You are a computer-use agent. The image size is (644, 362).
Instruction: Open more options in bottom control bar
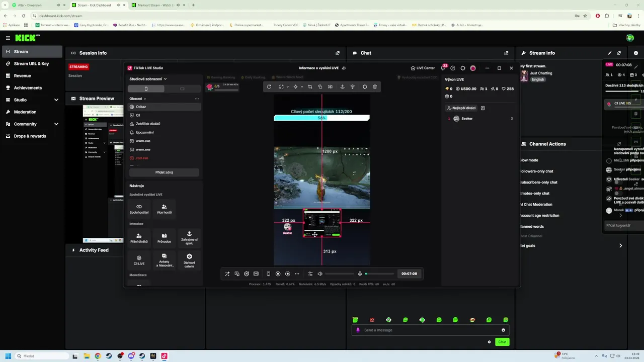[x=297, y=274]
